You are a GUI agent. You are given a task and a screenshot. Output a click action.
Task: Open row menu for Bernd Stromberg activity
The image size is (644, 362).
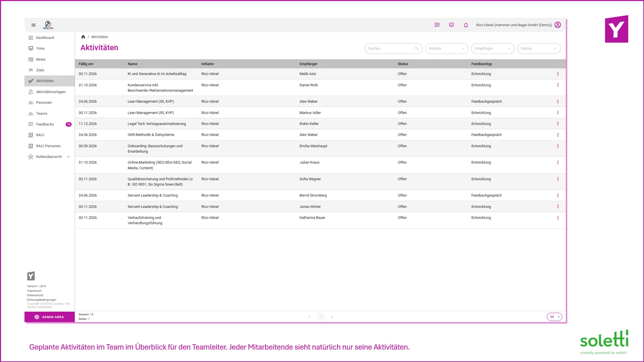coord(558,196)
